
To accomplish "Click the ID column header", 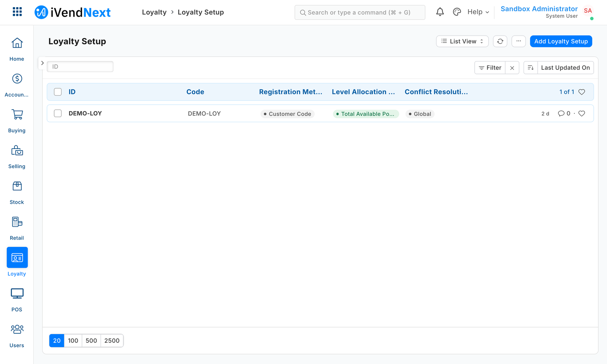I will coord(72,92).
